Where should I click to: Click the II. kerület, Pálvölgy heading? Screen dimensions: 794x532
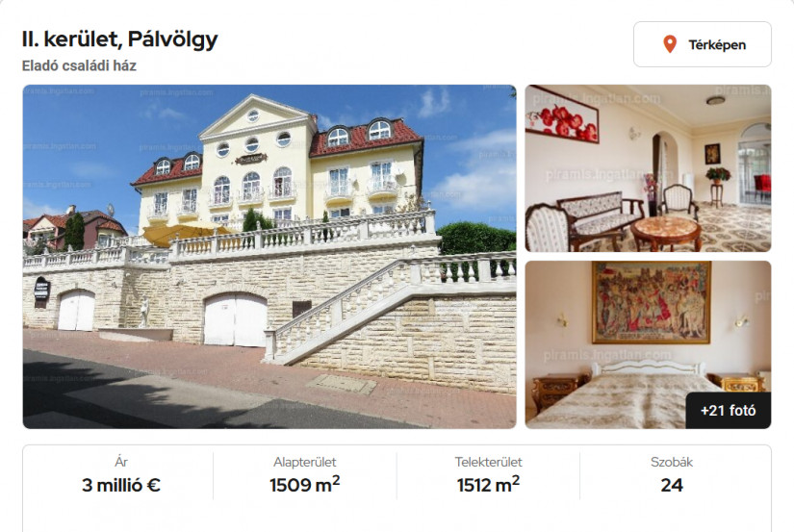click(x=120, y=39)
